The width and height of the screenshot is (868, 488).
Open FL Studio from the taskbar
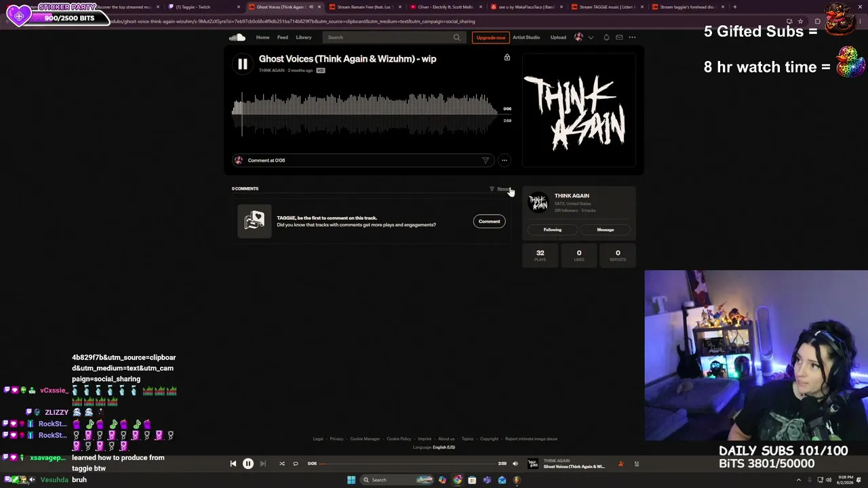point(517,480)
